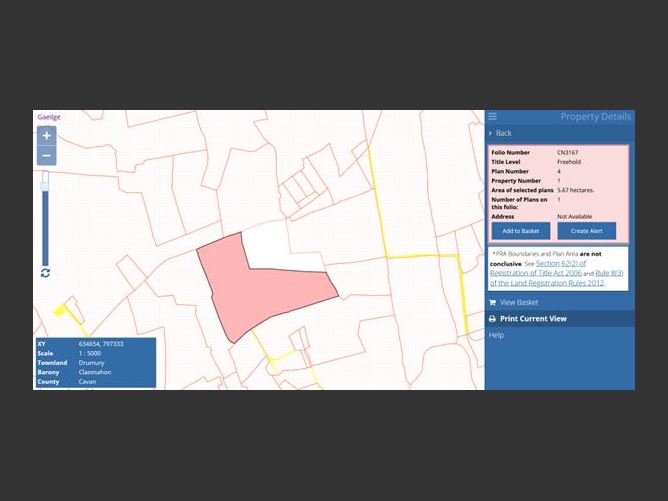Viewport: 668px width, 501px height.
Task: Add the folio to the basket
Action: point(520,231)
